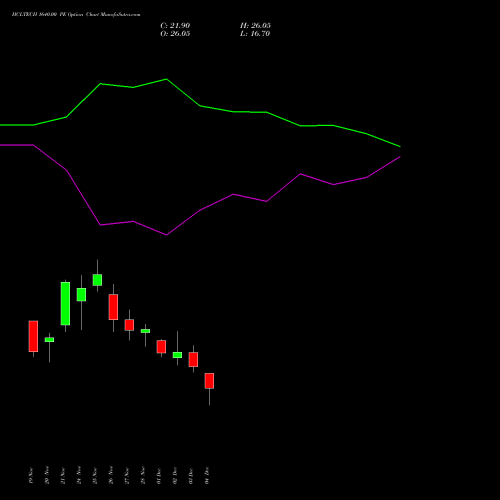Screen dimensions: 500x500
Task: Click the 04 Dec date label
Action: point(207,476)
